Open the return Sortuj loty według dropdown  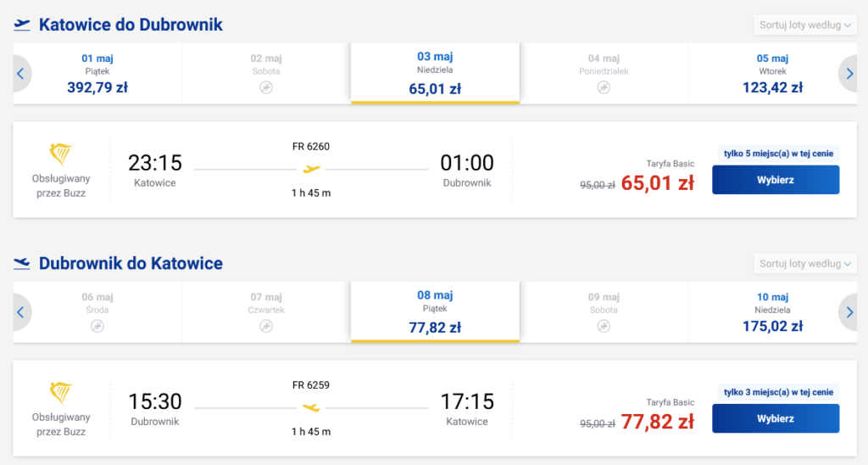[805, 264]
